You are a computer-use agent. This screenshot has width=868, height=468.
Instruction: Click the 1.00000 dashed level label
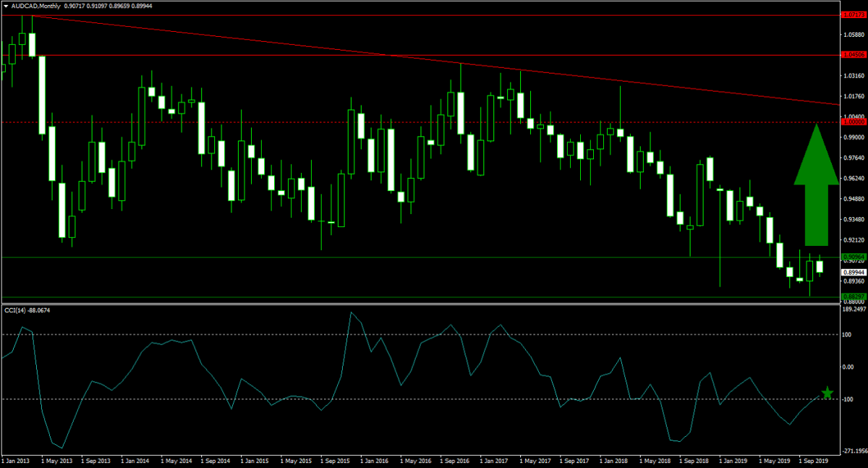point(854,122)
